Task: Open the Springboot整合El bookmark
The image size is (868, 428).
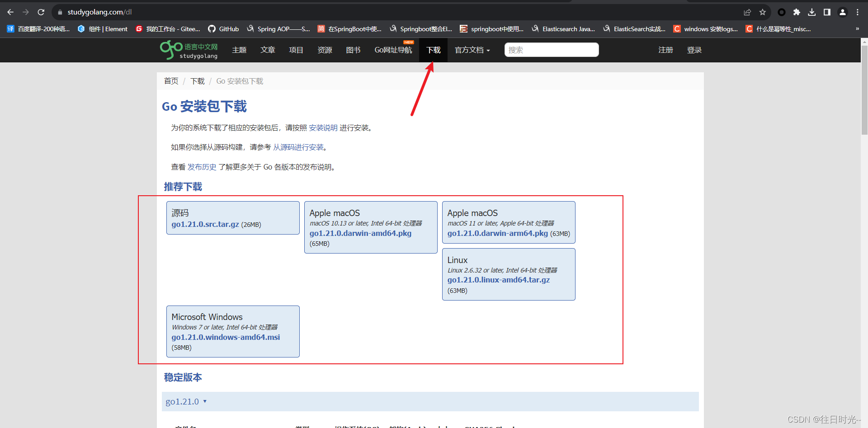Action: tap(421, 29)
